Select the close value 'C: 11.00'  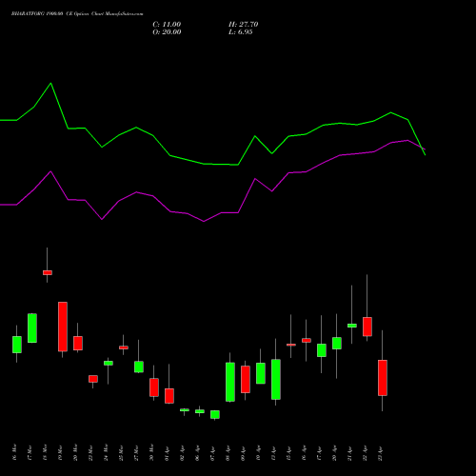pyautogui.click(x=167, y=25)
